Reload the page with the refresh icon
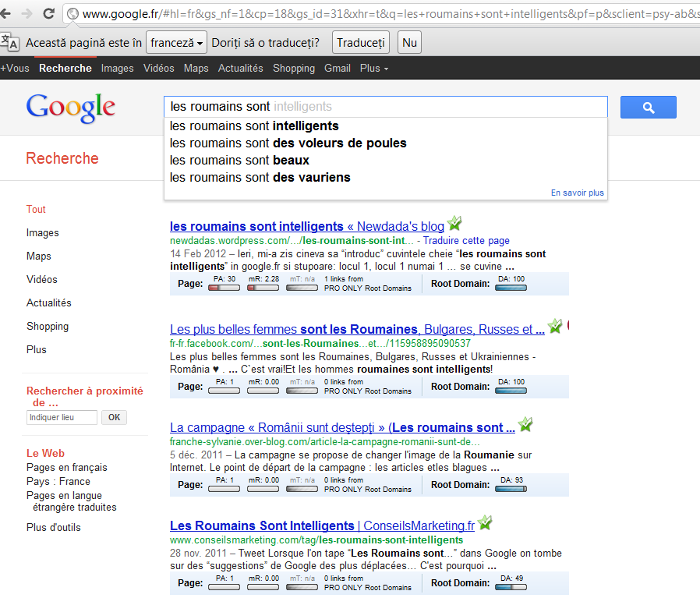This screenshot has width=700, height=605. (48, 13)
